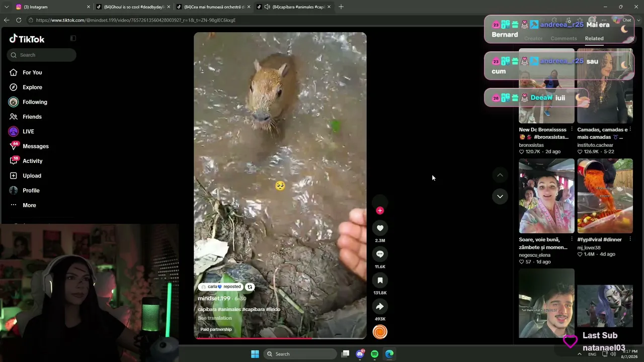Open Messages inbox
The width and height of the screenshot is (644, 362).
coord(36,146)
